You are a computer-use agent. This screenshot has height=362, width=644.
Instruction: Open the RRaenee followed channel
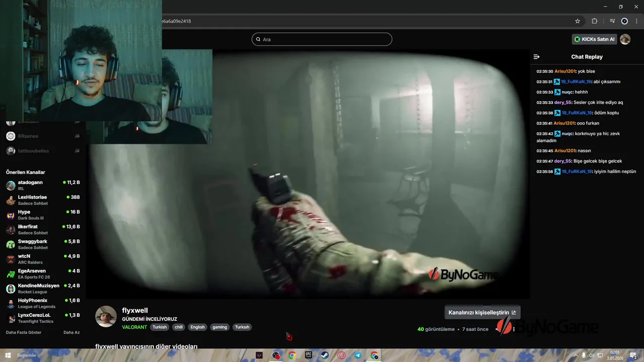click(x=43, y=136)
